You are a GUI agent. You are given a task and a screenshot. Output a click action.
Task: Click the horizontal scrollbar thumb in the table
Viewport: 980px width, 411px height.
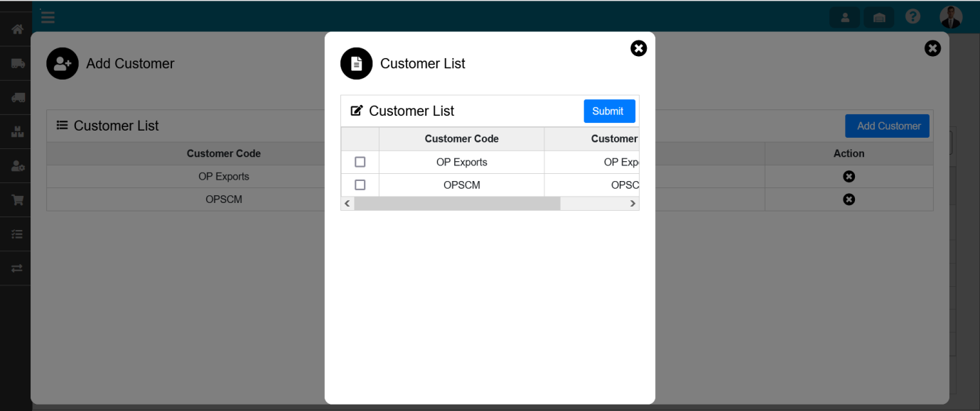click(x=457, y=204)
